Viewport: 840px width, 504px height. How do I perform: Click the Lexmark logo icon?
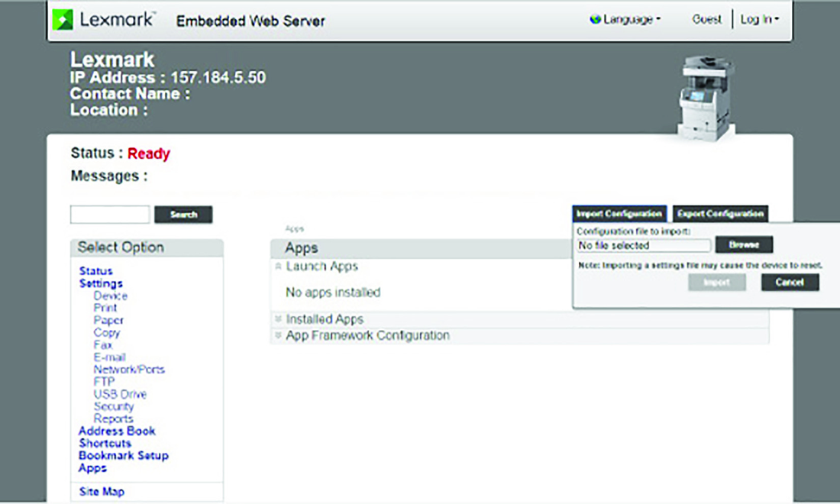click(x=63, y=20)
